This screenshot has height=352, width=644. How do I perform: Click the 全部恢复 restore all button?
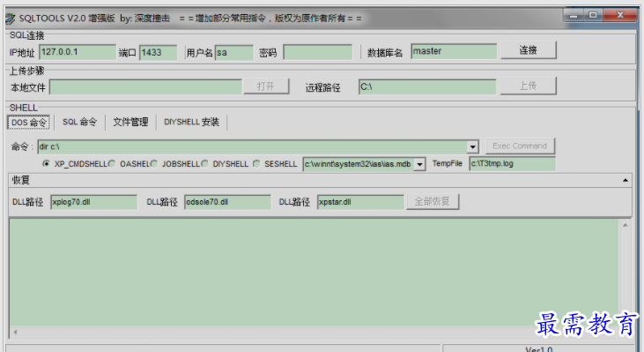click(433, 201)
